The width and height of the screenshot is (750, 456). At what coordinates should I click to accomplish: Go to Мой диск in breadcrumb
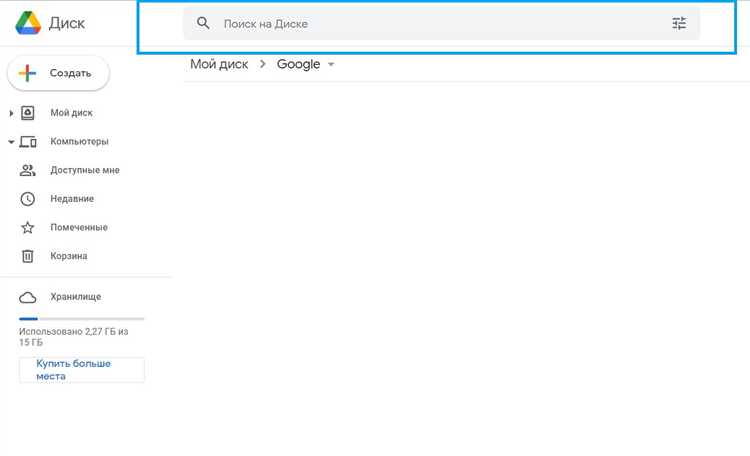click(x=219, y=64)
